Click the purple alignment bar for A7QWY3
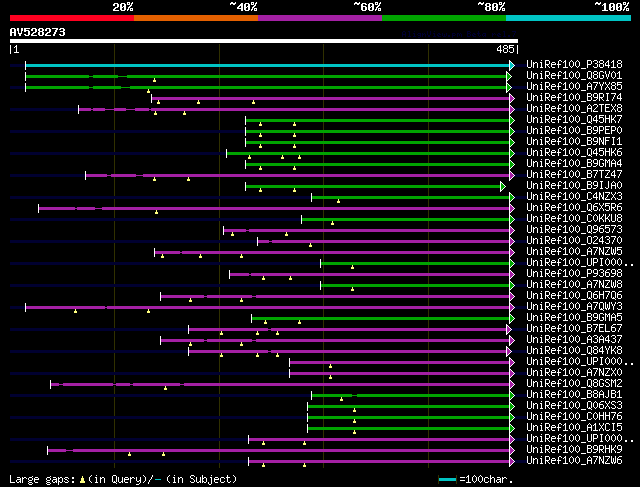640x487 pixels. [267, 308]
